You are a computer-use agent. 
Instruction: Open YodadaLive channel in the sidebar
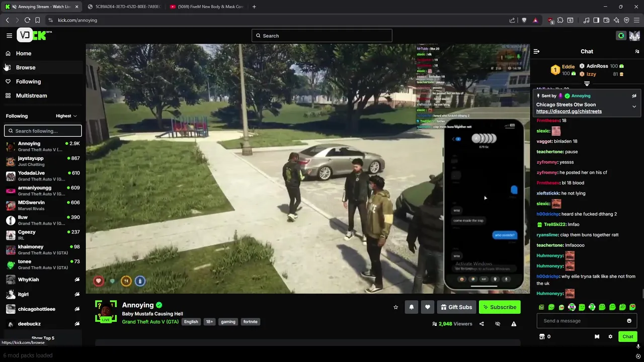tap(43, 176)
